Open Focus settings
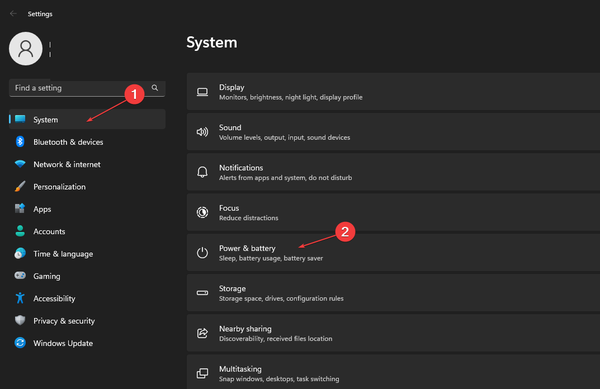Image resolution: width=600 pixels, height=389 pixels. tap(393, 212)
